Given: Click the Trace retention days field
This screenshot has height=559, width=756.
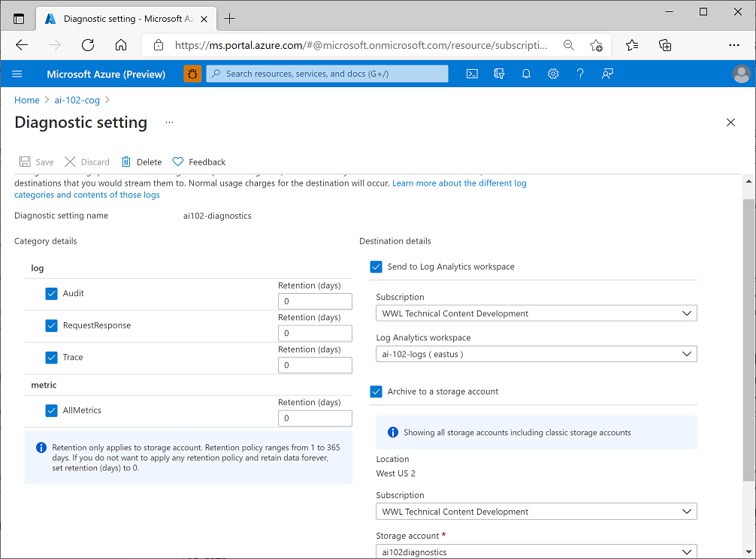Looking at the screenshot, I should [315, 365].
